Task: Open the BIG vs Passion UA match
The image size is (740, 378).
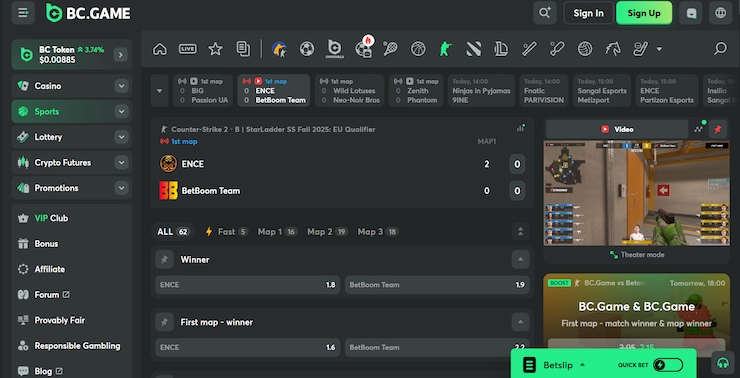Action: point(203,91)
